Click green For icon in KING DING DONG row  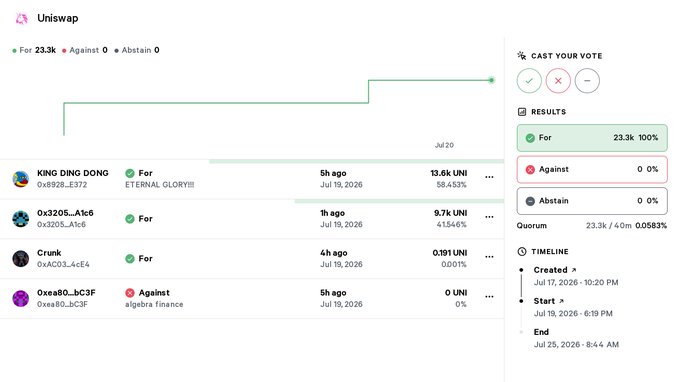click(130, 173)
